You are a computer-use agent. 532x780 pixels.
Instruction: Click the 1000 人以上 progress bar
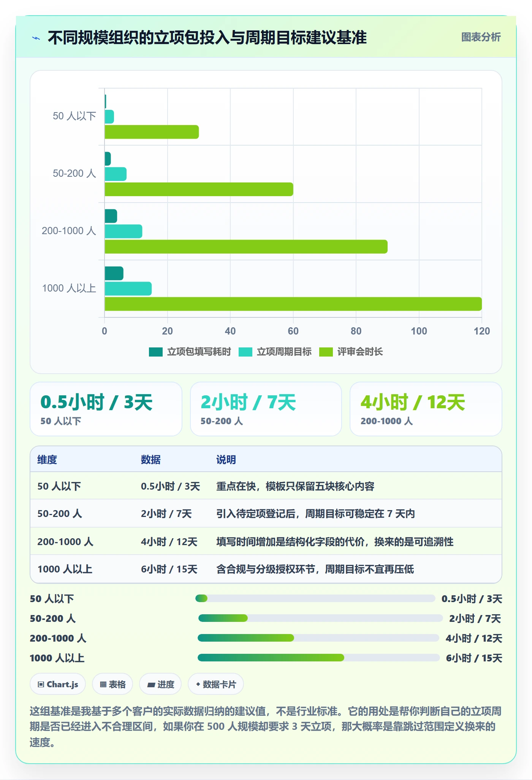point(319,658)
